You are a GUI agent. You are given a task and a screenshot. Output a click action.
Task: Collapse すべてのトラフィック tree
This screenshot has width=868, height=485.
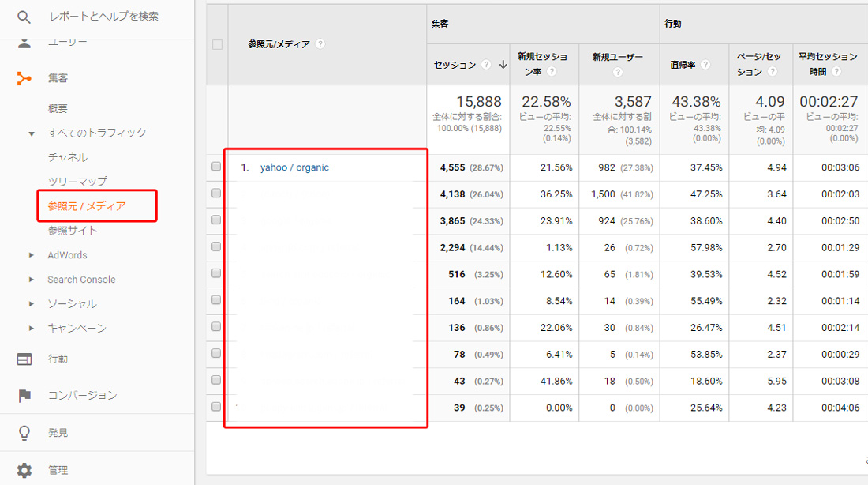click(32, 133)
